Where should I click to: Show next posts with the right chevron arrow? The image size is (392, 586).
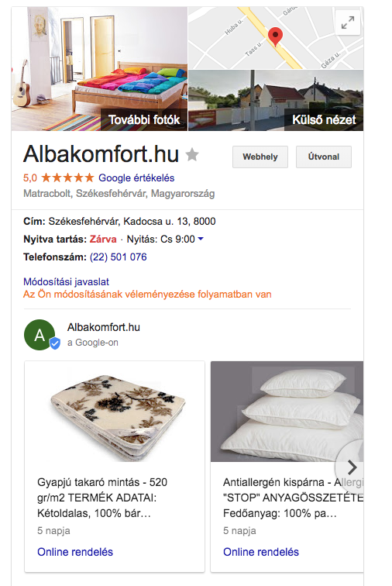(351, 467)
